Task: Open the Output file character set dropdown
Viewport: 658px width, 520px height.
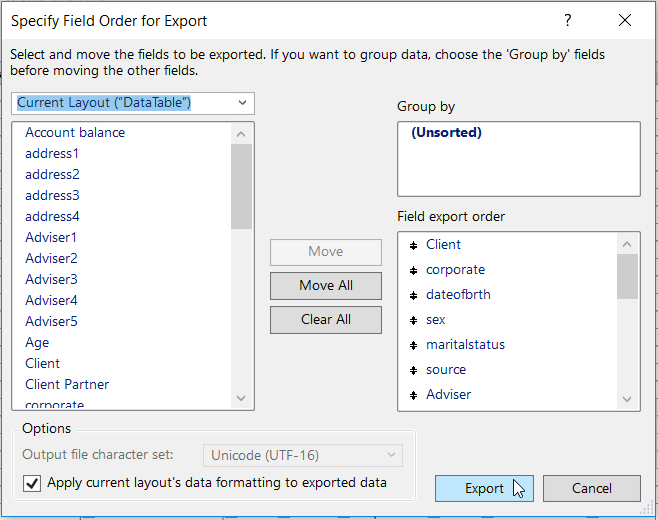Action: click(303, 455)
